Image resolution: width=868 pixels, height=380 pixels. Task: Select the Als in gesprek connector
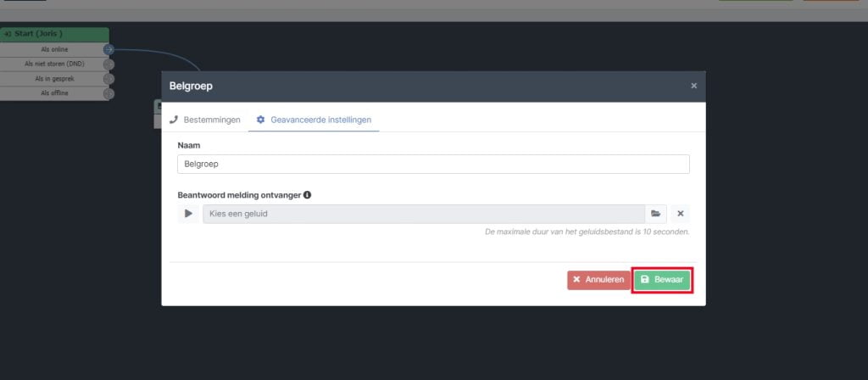pos(108,79)
